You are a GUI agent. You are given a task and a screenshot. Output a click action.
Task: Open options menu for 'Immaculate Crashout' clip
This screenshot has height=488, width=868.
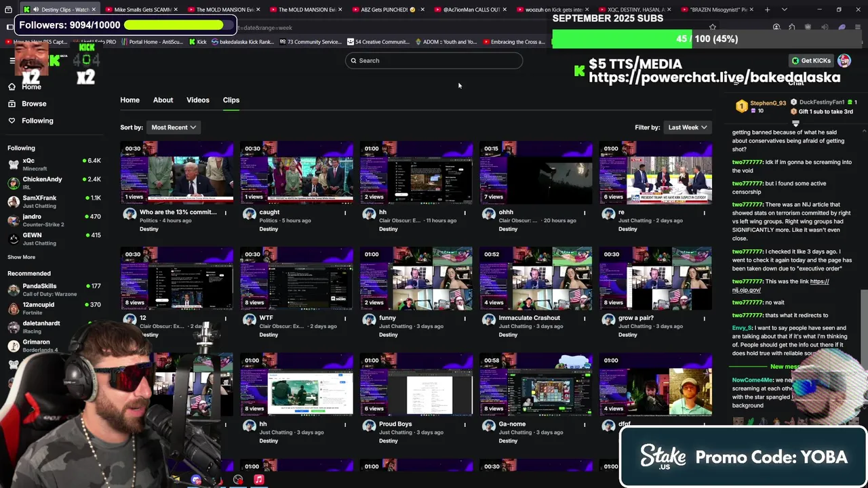point(585,319)
